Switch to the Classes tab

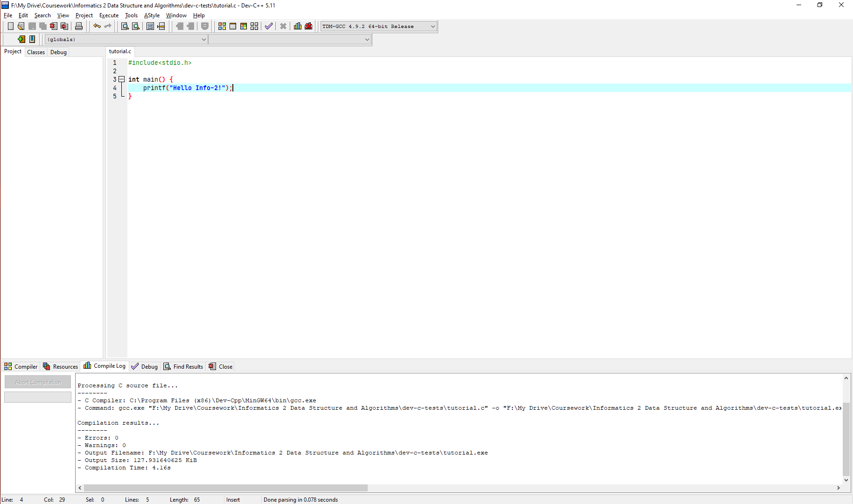click(x=36, y=52)
